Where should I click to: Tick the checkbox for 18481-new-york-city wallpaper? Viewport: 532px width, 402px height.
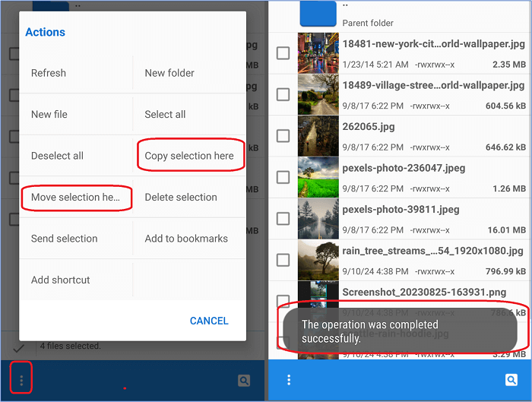tap(283, 53)
